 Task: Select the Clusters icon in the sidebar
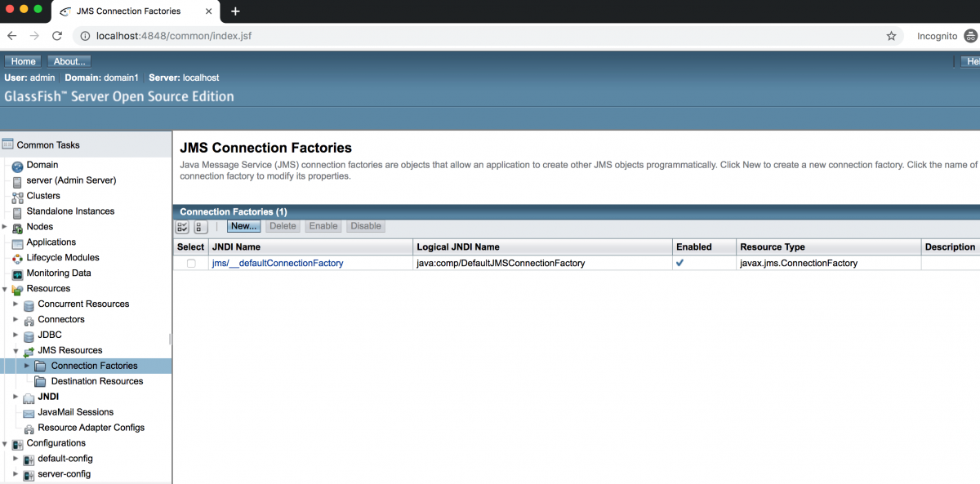(19, 196)
